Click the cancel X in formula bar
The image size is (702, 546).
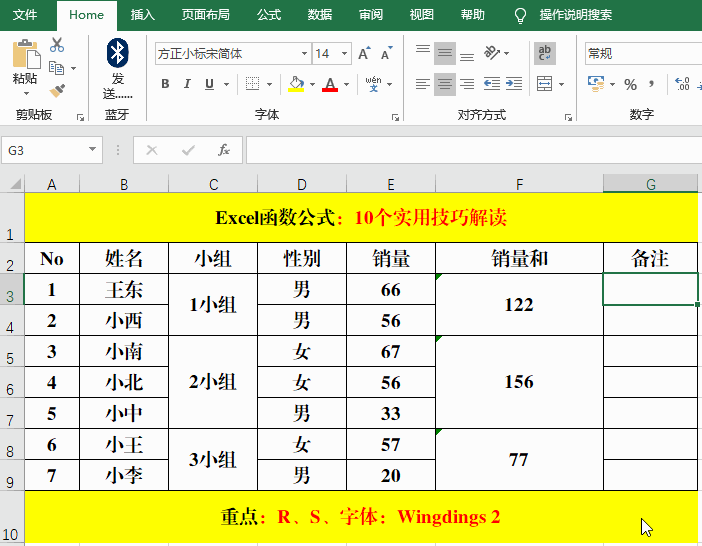coord(152,150)
